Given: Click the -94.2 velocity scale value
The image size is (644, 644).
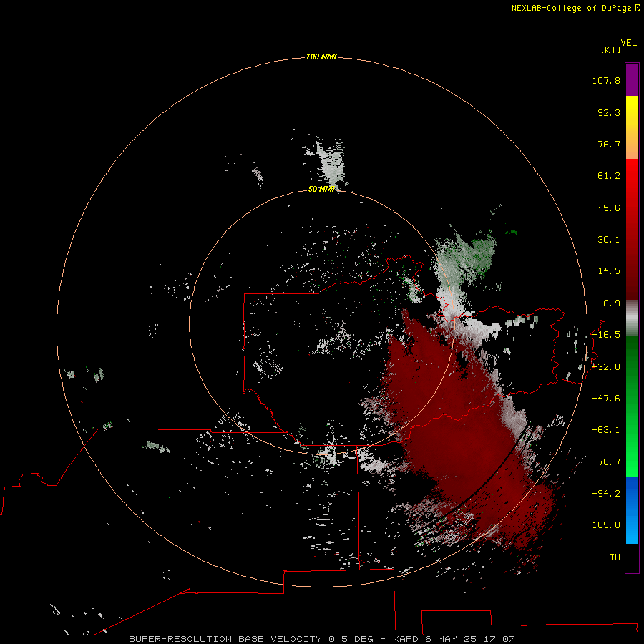Looking at the screenshot, I should tap(606, 494).
